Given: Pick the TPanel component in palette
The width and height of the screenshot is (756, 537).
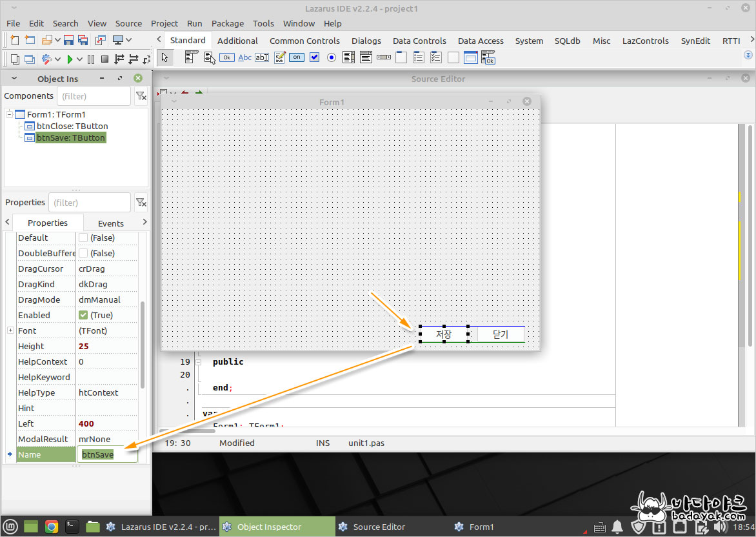Looking at the screenshot, I should point(453,57).
